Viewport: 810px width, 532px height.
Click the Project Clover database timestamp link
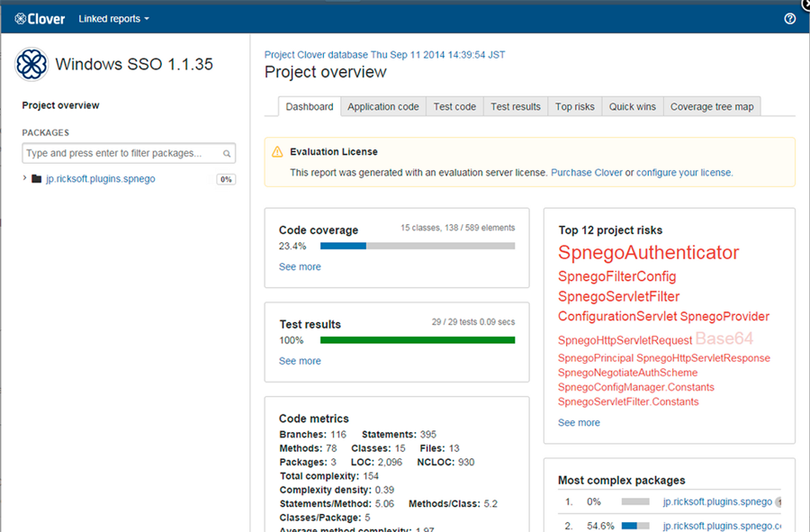[385, 55]
